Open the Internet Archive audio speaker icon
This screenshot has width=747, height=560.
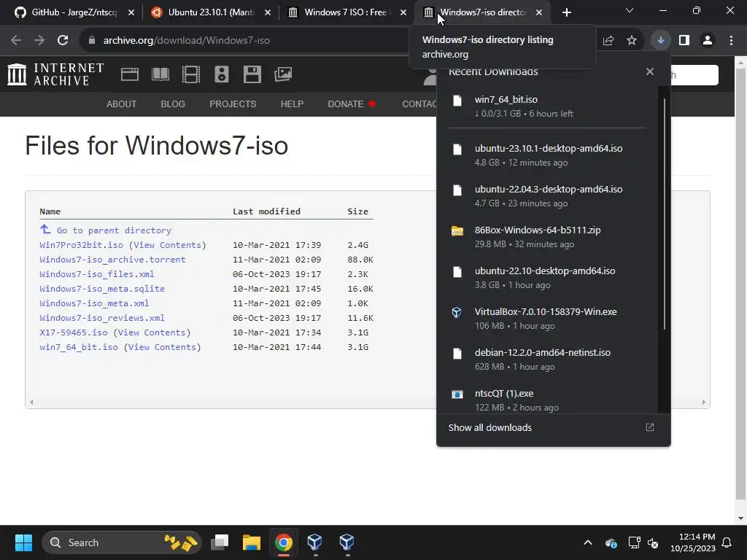[222, 74]
